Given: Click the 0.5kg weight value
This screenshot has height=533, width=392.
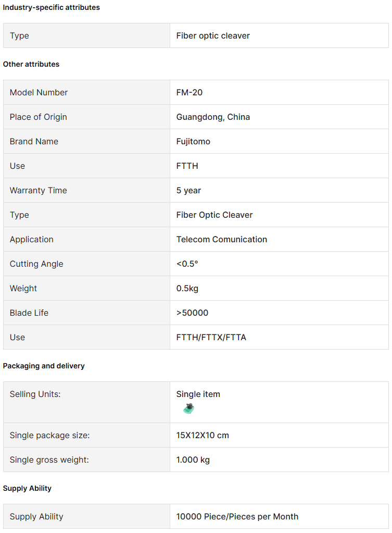Looking at the screenshot, I should (187, 288).
